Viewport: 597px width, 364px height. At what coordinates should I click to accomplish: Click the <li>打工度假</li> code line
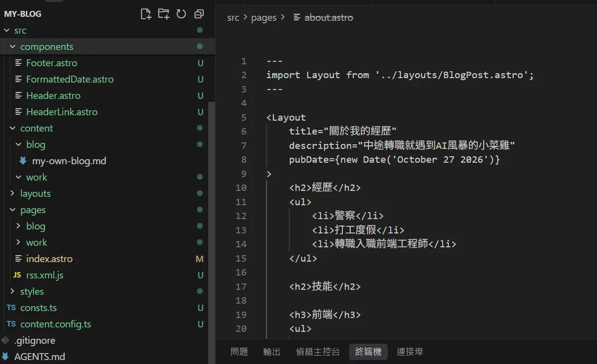click(358, 230)
